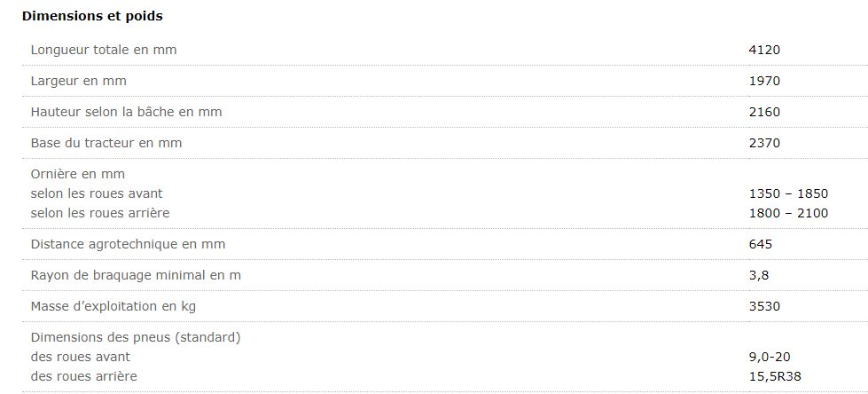Click the value 4120
Screen dimensions: 868x394
(764, 50)
